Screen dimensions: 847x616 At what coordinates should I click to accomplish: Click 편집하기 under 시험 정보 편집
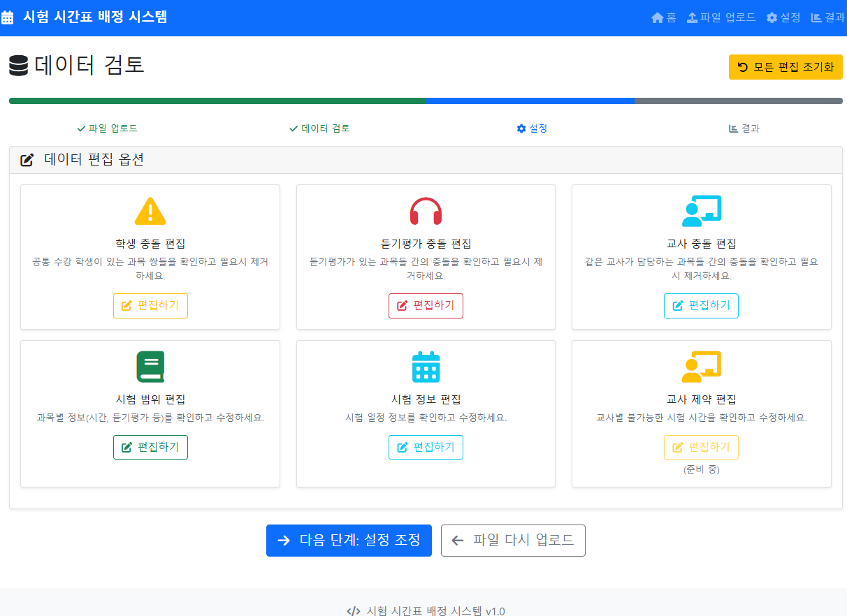tap(426, 447)
